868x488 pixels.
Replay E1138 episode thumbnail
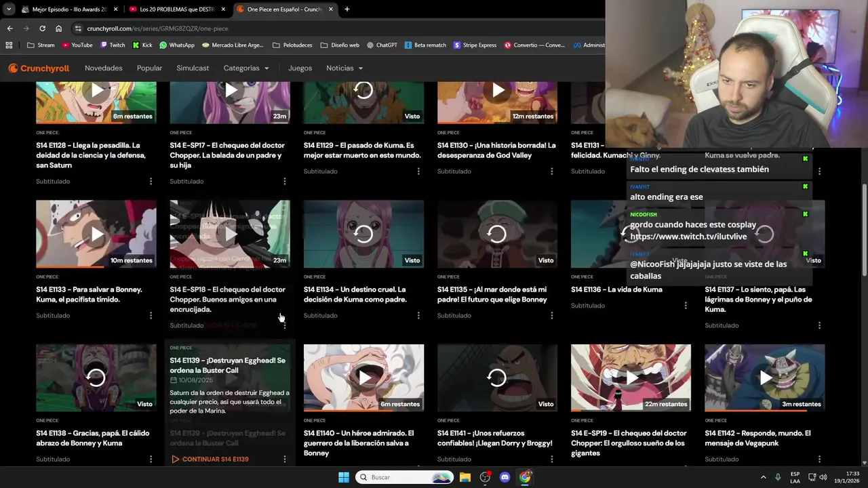(x=96, y=378)
